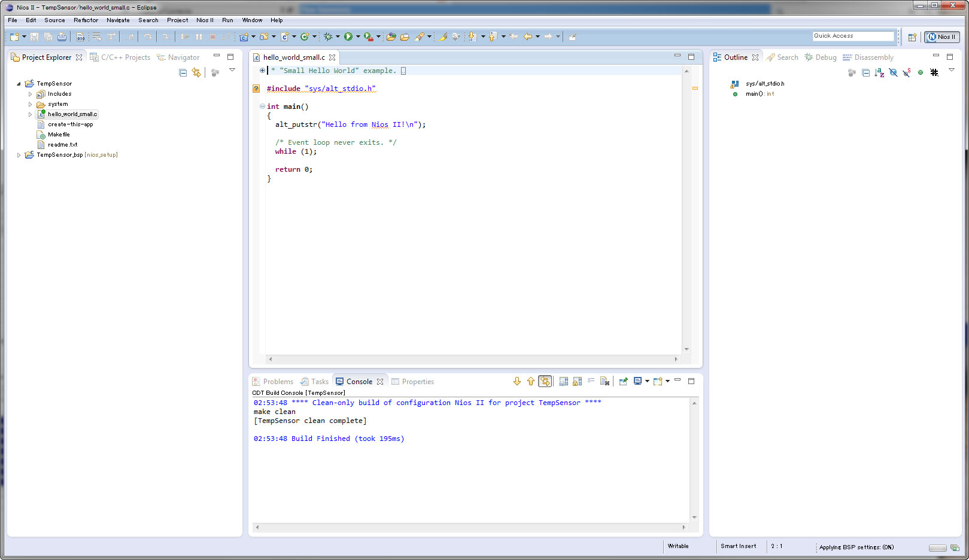Click the Open Task folder icon
This screenshot has width=969, height=560.
point(405,36)
